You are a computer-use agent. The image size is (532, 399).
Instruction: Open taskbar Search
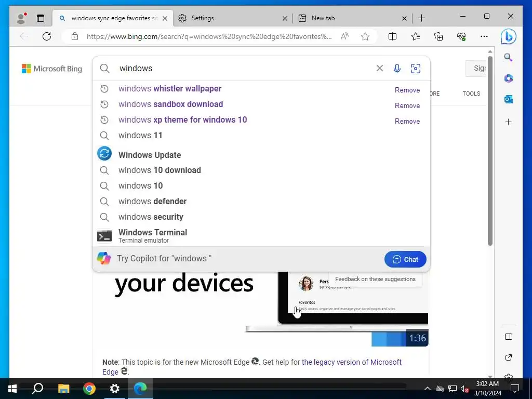[37, 389]
